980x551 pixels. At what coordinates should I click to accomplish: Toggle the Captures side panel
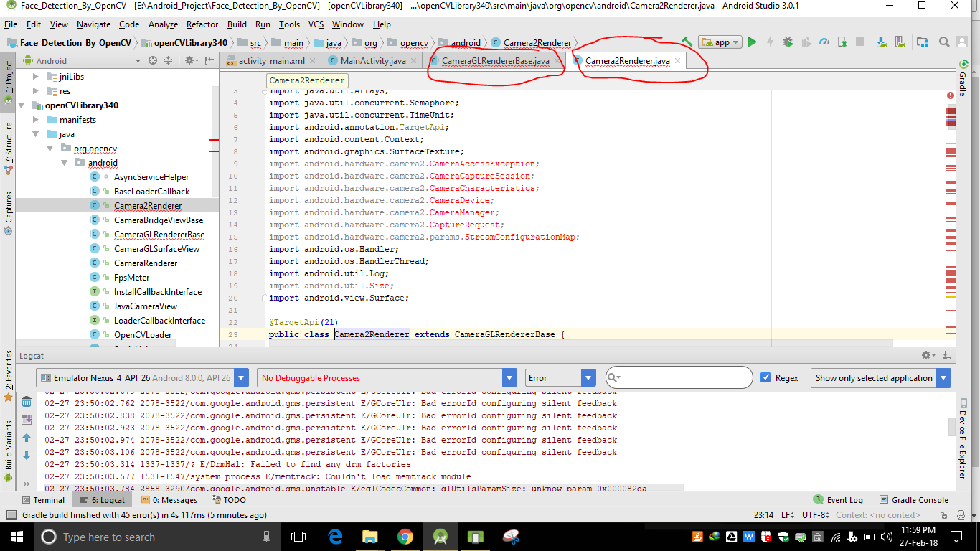(8, 213)
